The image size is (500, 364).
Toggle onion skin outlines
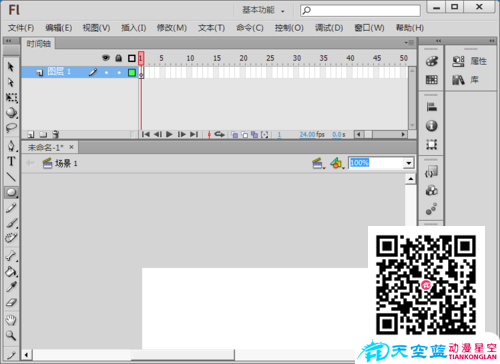click(x=245, y=134)
